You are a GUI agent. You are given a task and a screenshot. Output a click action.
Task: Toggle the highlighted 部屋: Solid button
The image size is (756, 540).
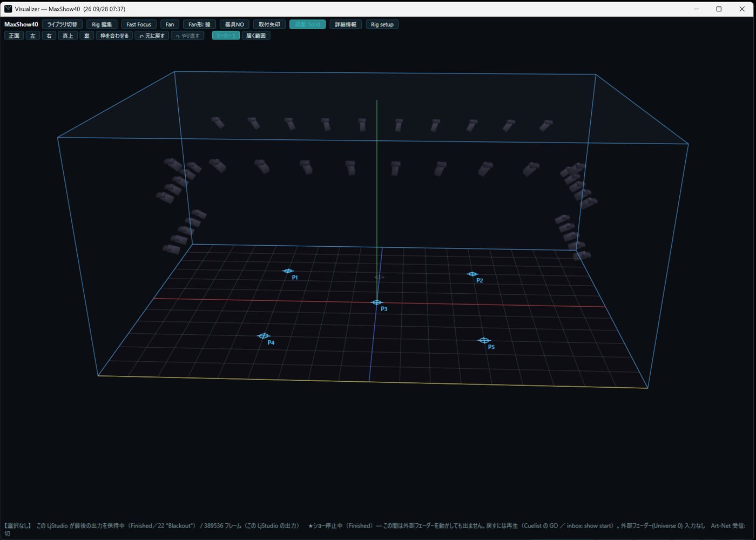(x=307, y=24)
